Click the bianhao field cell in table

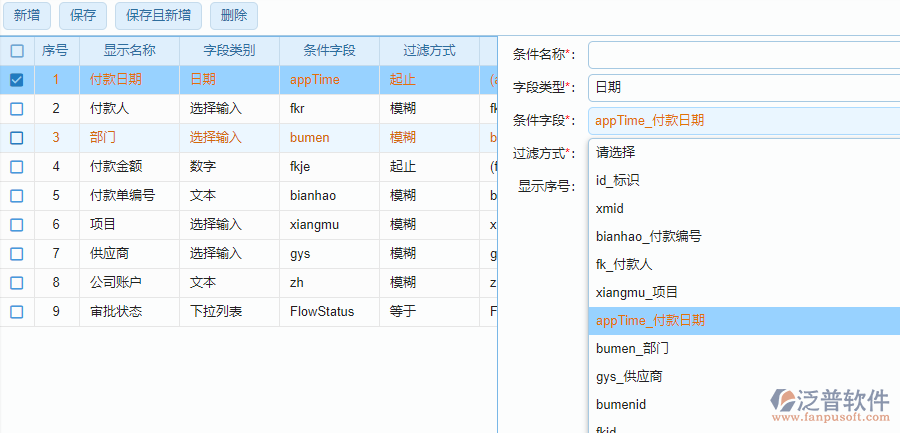point(329,196)
